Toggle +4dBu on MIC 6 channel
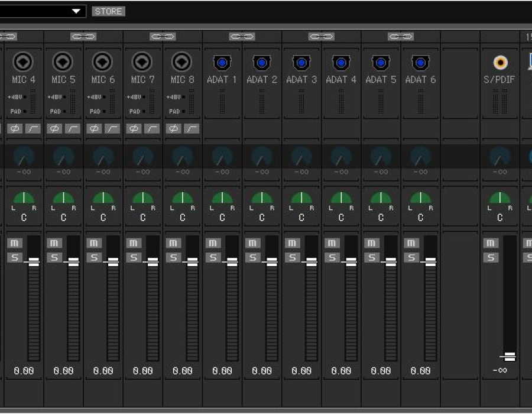This screenshot has height=414, width=532. (x=96, y=97)
